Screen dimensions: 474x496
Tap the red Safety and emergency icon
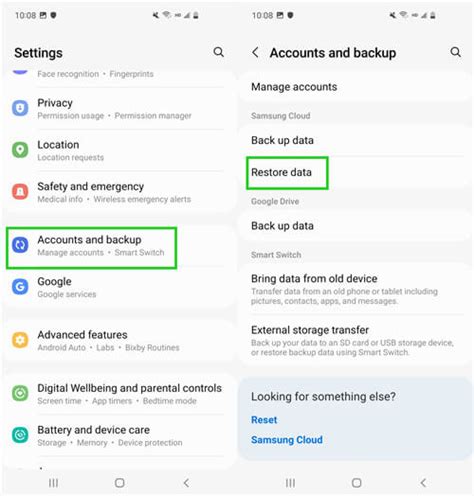pos(20,192)
